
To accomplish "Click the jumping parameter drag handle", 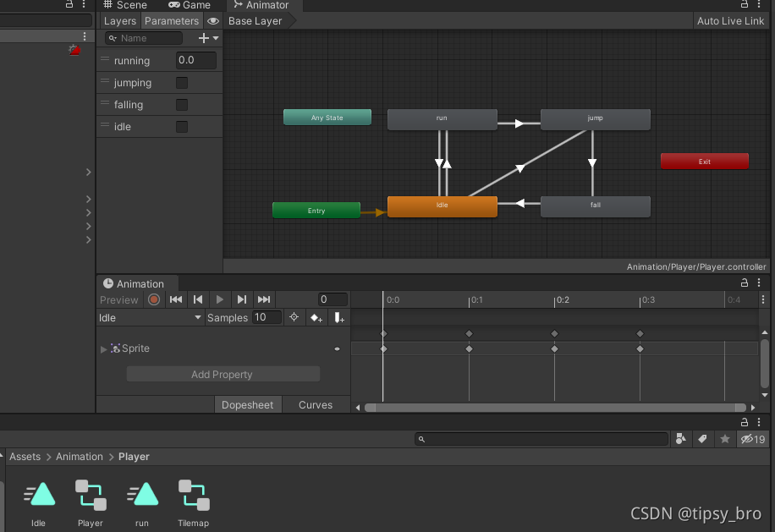I will coord(104,81).
